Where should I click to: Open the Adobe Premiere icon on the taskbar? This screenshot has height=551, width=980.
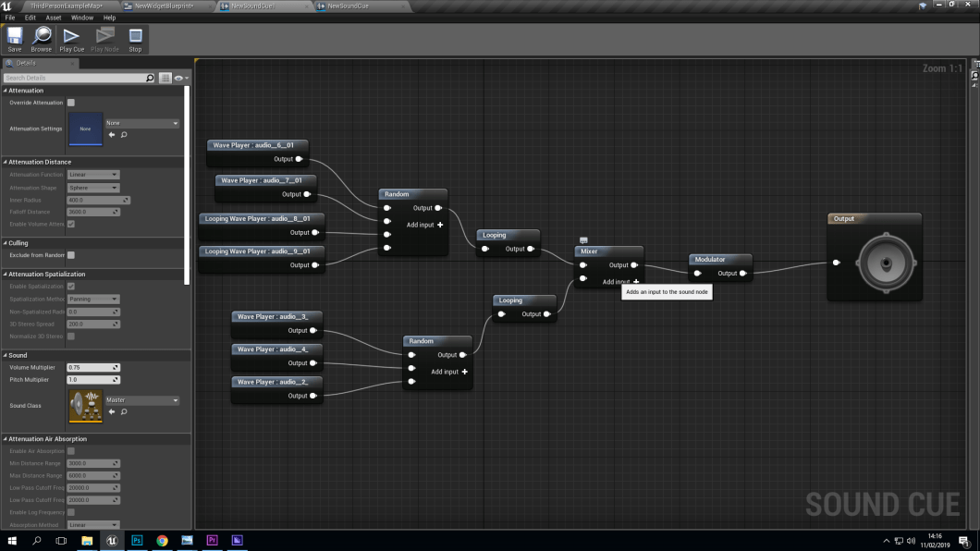point(212,540)
